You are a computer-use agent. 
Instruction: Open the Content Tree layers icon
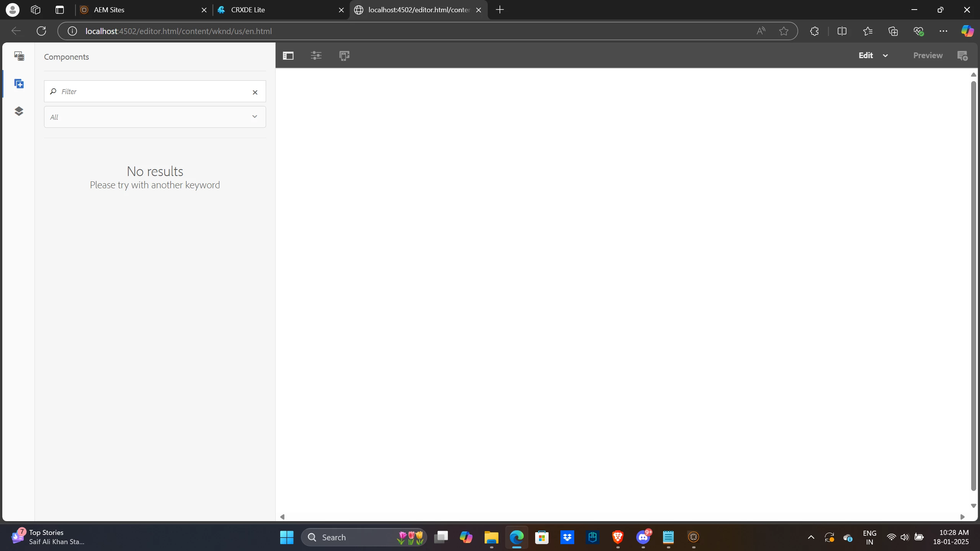point(19,111)
